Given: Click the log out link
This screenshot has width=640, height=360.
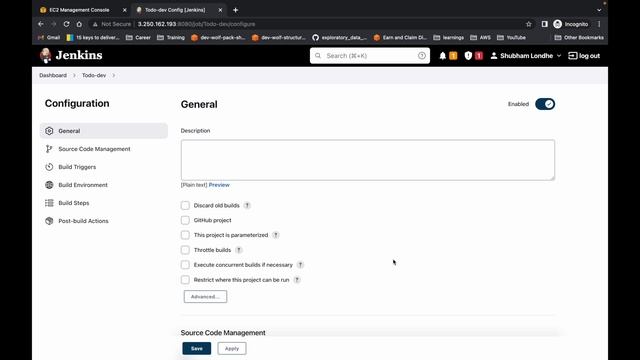Looking at the screenshot, I should tap(584, 56).
